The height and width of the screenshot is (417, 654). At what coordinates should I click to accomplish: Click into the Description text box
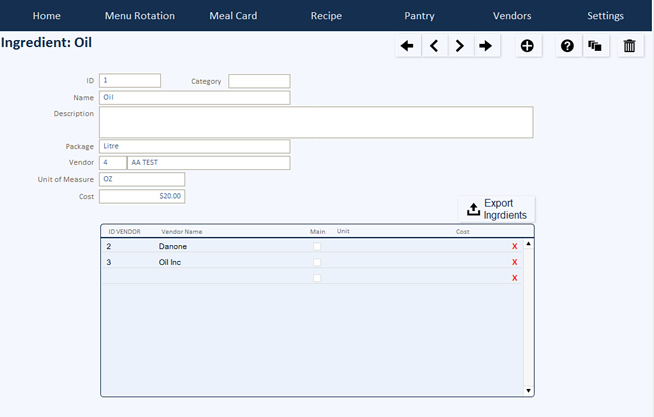316,122
